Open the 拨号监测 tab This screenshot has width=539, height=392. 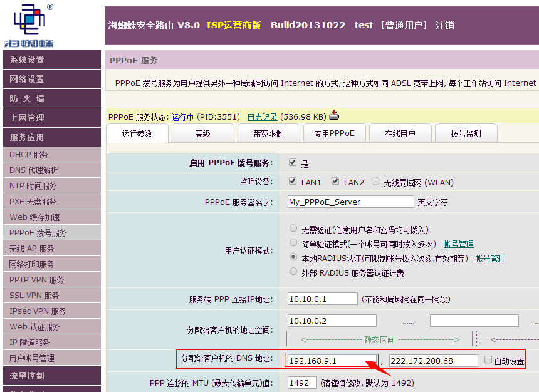coord(466,133)
